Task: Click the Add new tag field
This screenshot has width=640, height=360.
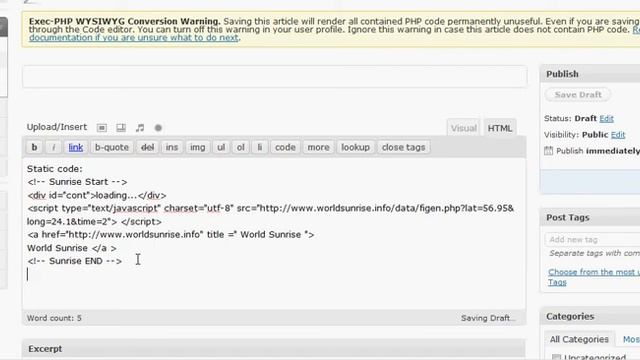Action: pyautogui.click(x=592, y=240)
